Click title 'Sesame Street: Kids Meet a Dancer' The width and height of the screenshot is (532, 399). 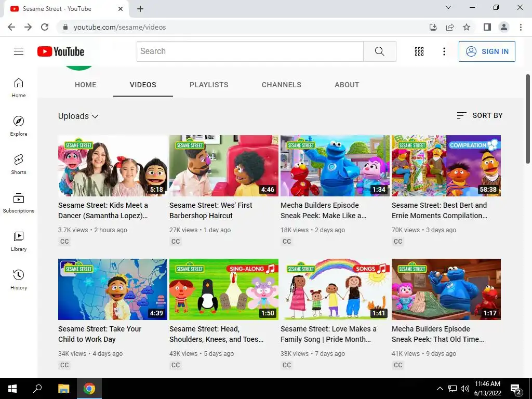point(103,210)
